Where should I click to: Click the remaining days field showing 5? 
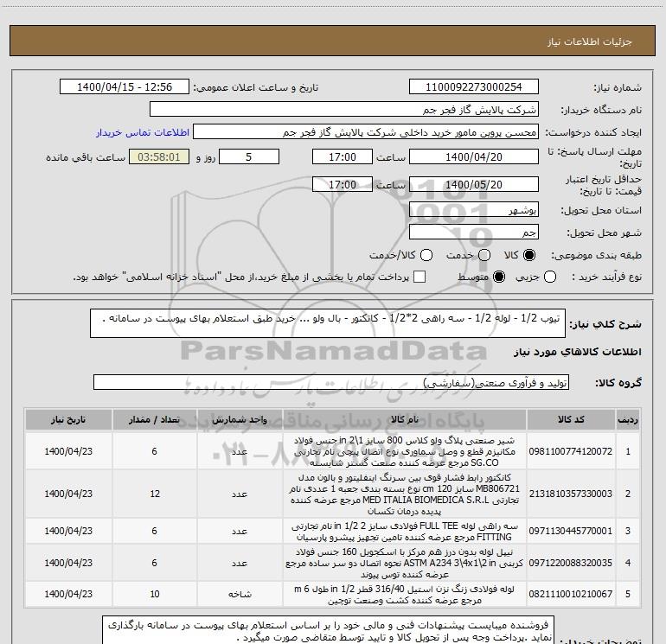tap(249, 156)
